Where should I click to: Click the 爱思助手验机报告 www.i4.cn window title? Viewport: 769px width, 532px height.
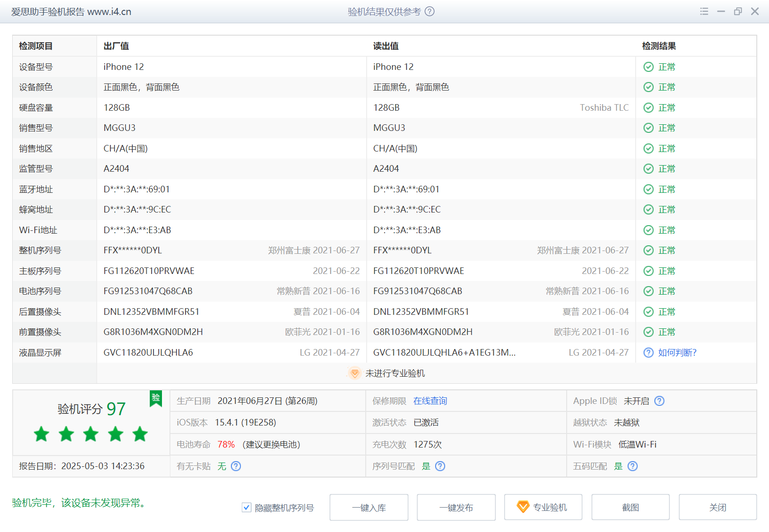click(71, 12)
